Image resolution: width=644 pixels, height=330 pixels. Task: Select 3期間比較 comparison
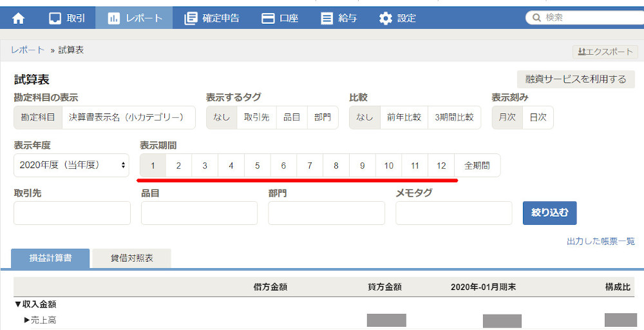(x=454, y=117)
